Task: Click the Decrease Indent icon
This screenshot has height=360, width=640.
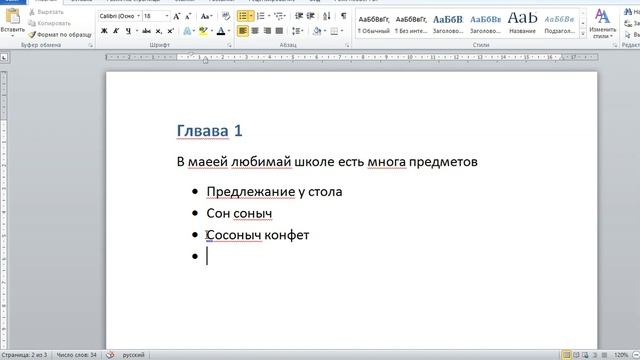Action: [299, 16]
